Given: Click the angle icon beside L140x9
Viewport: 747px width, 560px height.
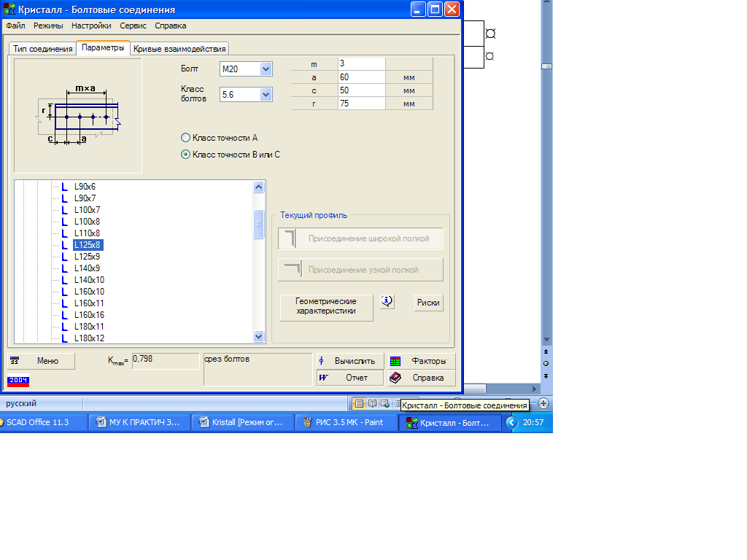Looking at the screenshot, I should (x=65, y=268).
